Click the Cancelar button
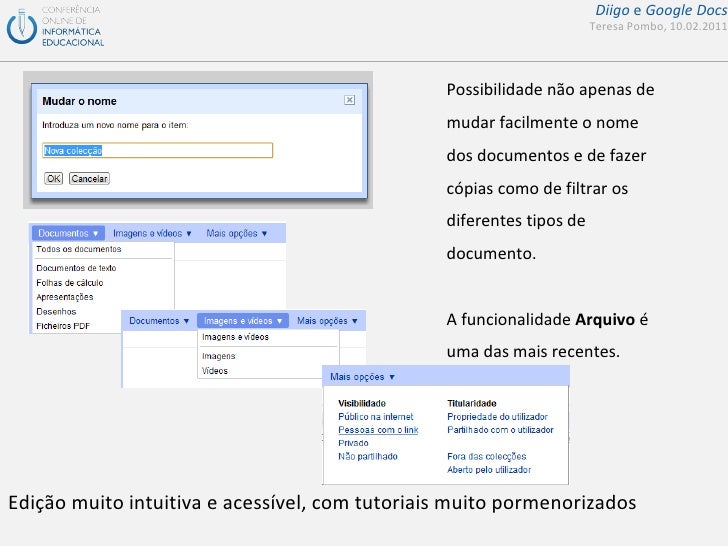This screenshot has height=546, width=728. tap(89, 179)
